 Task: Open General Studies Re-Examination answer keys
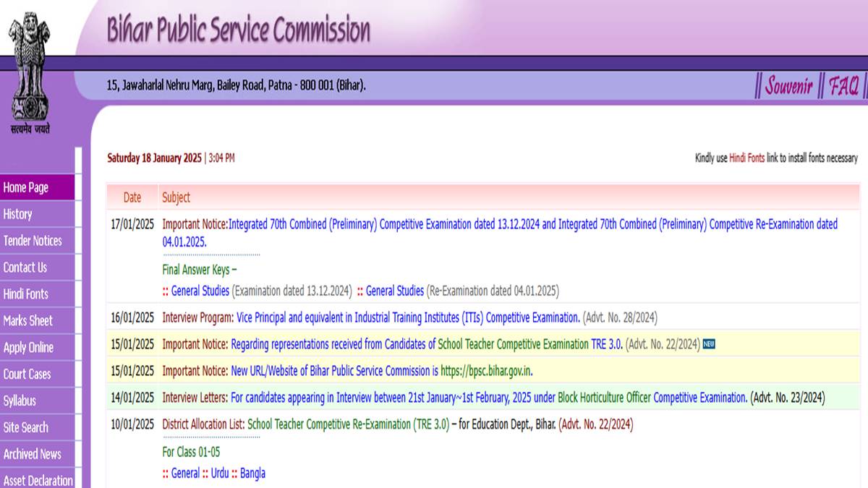[x=395, y=291]
